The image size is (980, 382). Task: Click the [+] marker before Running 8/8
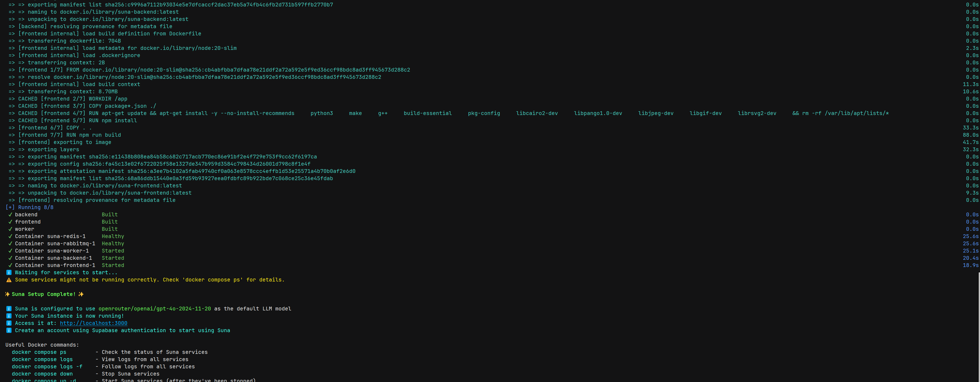10,207
